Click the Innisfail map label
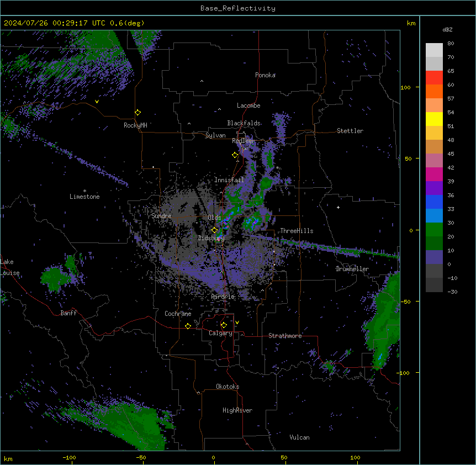Viewport: 476px width, 465px height. click(x=229, y=180)
